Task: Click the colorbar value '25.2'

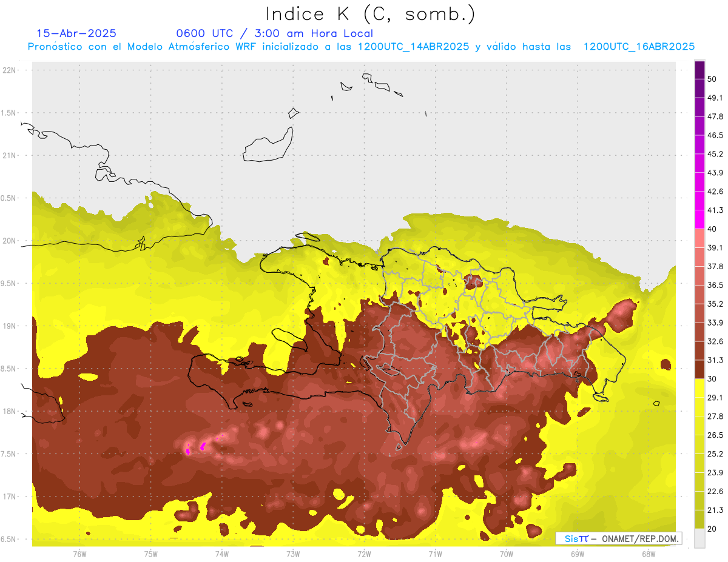Action: (x=715, y=454)
